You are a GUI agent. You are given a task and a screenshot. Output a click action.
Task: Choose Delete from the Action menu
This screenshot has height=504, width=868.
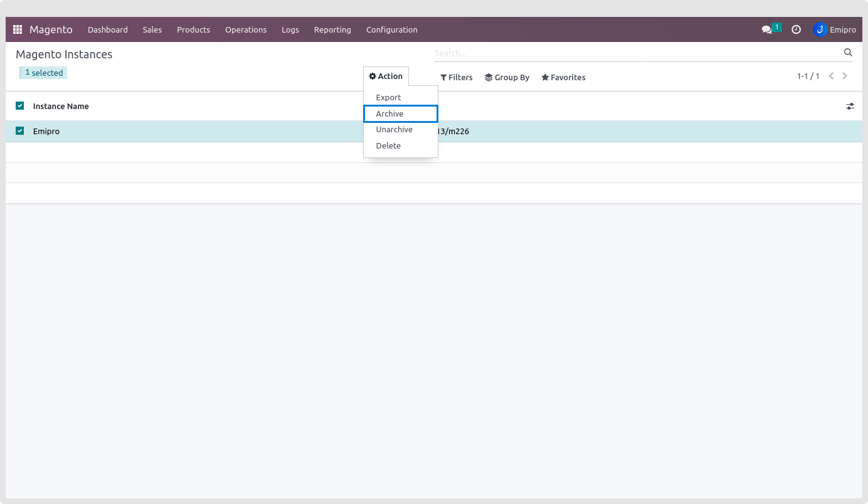pyautogui.click(x=388, y=145)
